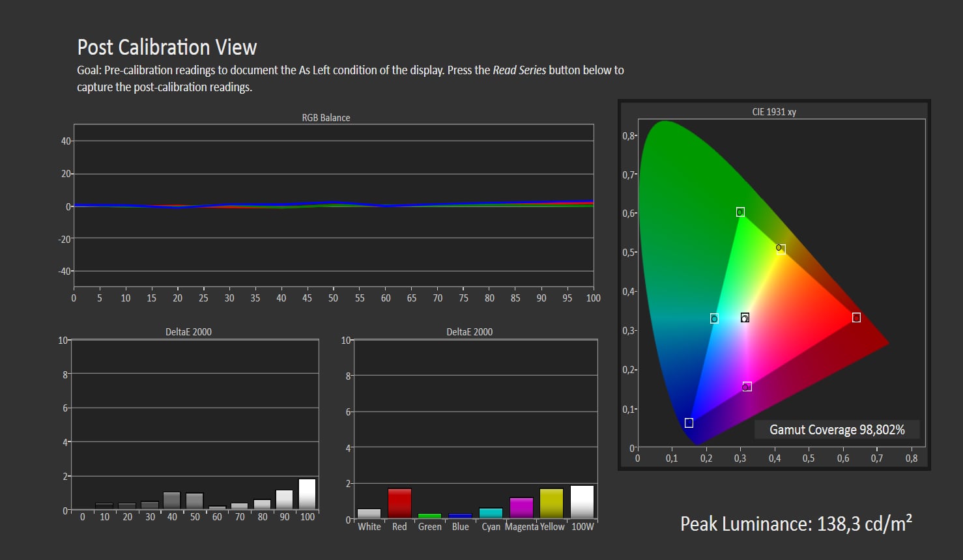This screenshot has width=963, height=560.
Task: Select the Red DeltaE bar
Action: click(399, 503)
